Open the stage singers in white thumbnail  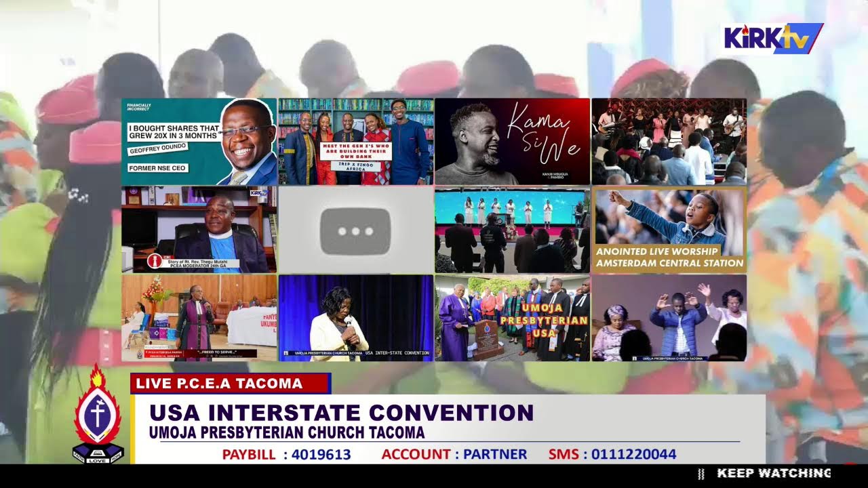point(513,230)
